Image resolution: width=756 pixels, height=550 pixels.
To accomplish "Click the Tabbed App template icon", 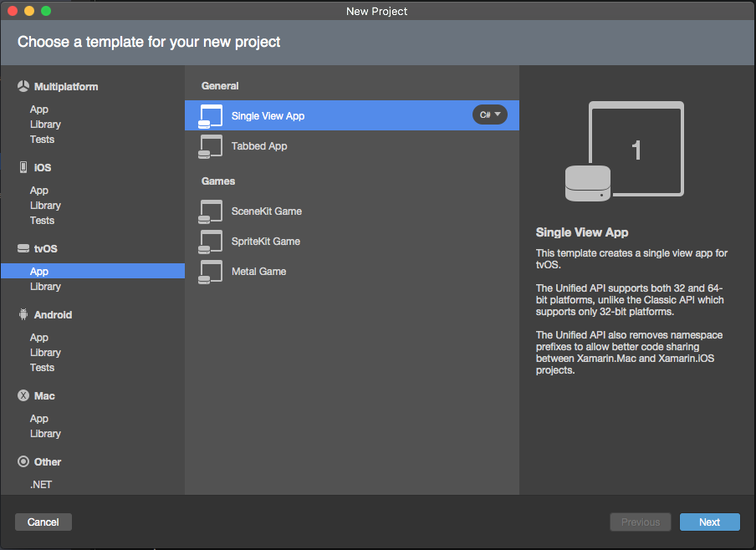I will (x=210, y=145).
